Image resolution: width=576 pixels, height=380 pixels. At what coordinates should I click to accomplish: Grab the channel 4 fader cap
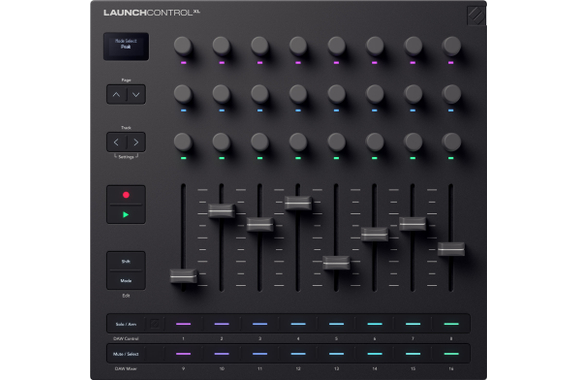[298, 203]
